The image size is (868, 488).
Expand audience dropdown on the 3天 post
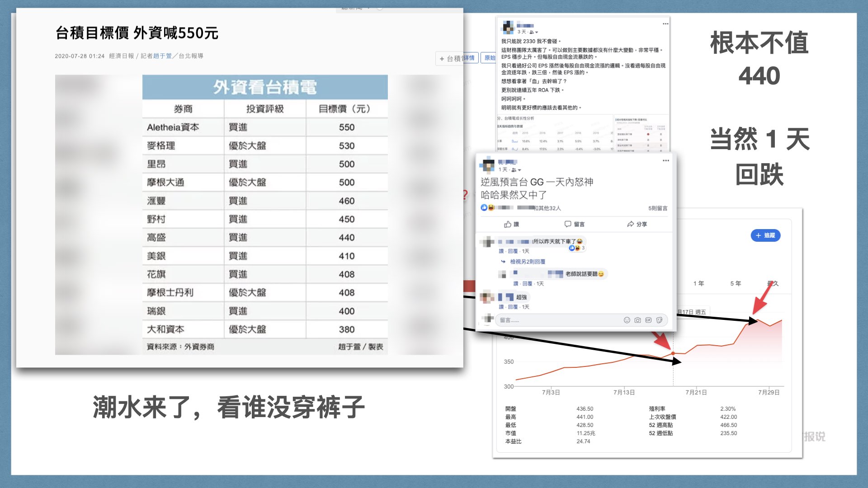pyautogui.click(x=537, y=32)
